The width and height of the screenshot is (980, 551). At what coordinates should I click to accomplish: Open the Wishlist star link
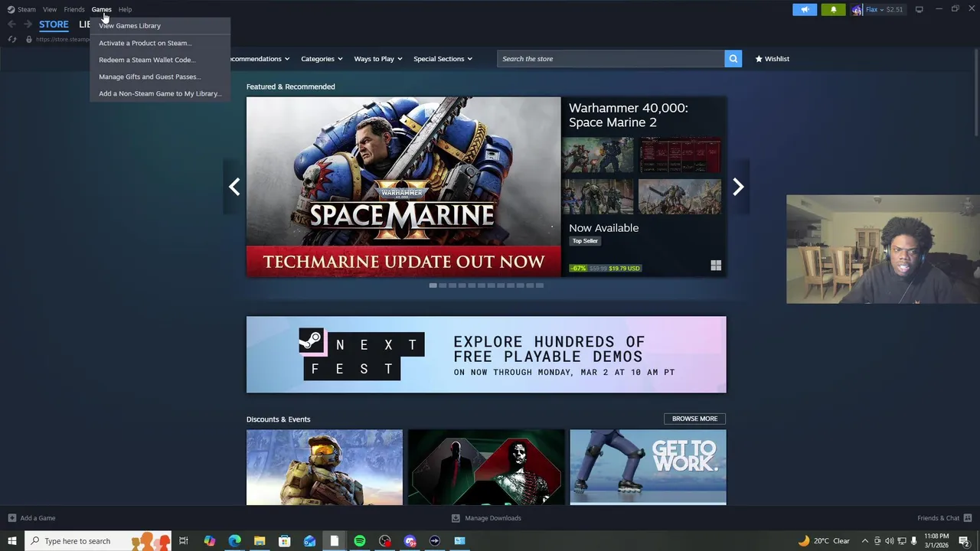point(772,59)
